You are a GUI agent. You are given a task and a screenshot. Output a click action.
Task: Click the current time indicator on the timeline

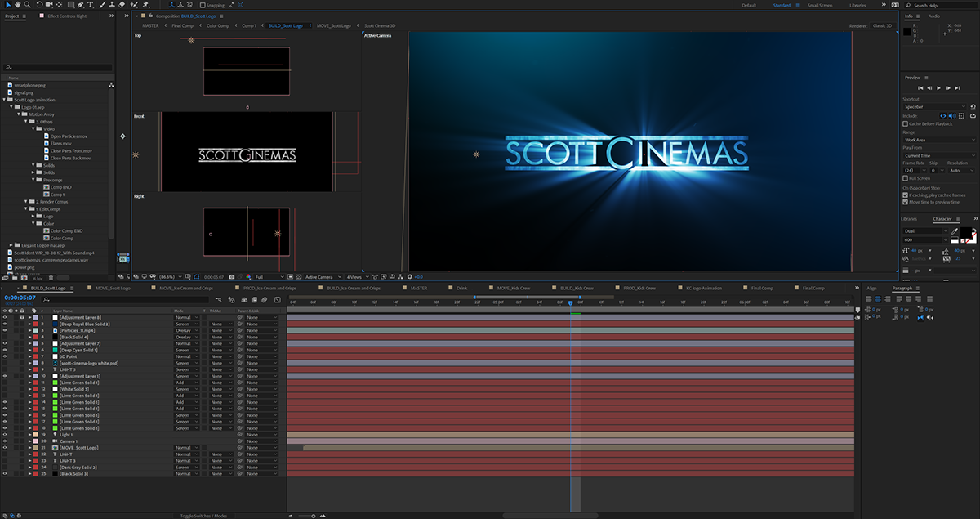click(570, 303)
